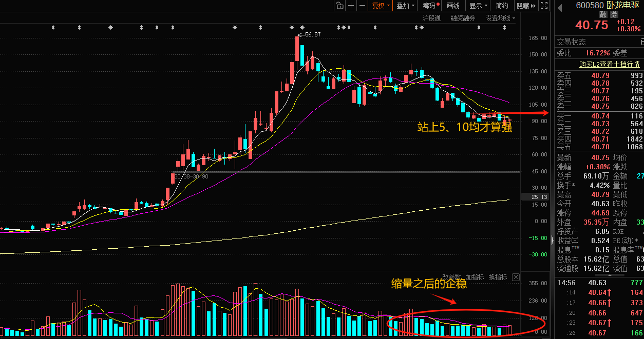Click the 沪股通 link
Viewport: 644px width, 339px height.
tap(431, 18)
